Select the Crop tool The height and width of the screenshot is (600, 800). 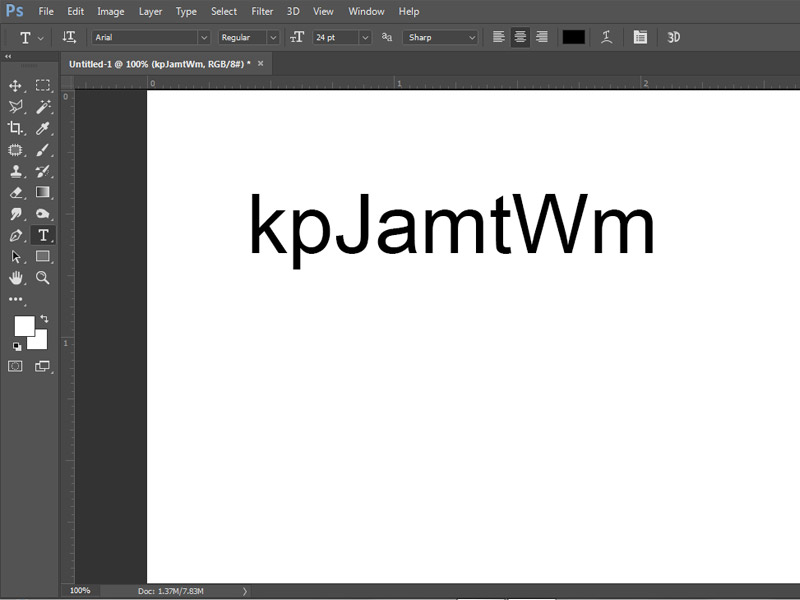click(15, 128)
